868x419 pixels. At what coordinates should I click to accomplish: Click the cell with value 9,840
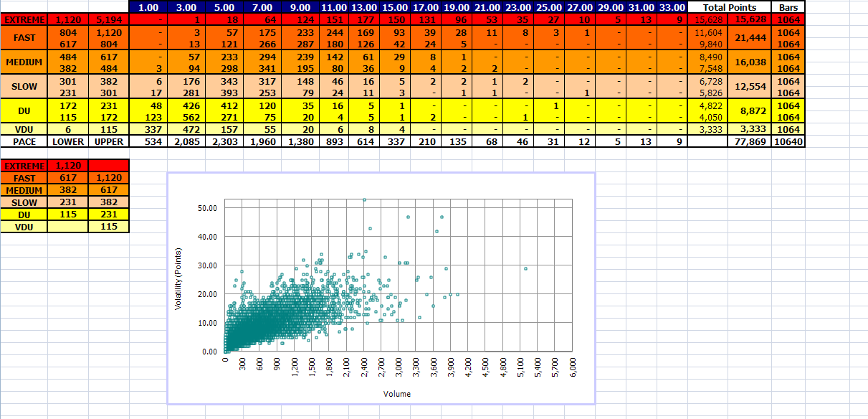click(707, 44)
